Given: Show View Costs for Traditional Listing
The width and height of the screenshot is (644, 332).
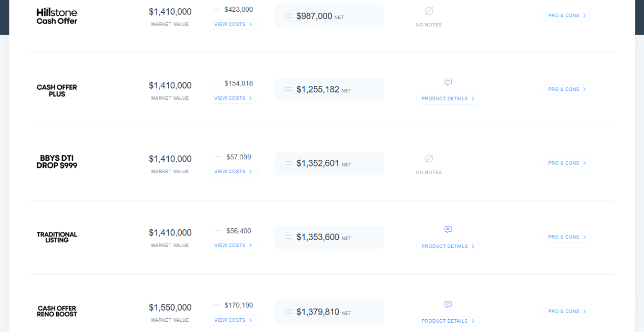Looking at the screenshot, I should coord(233,246).
